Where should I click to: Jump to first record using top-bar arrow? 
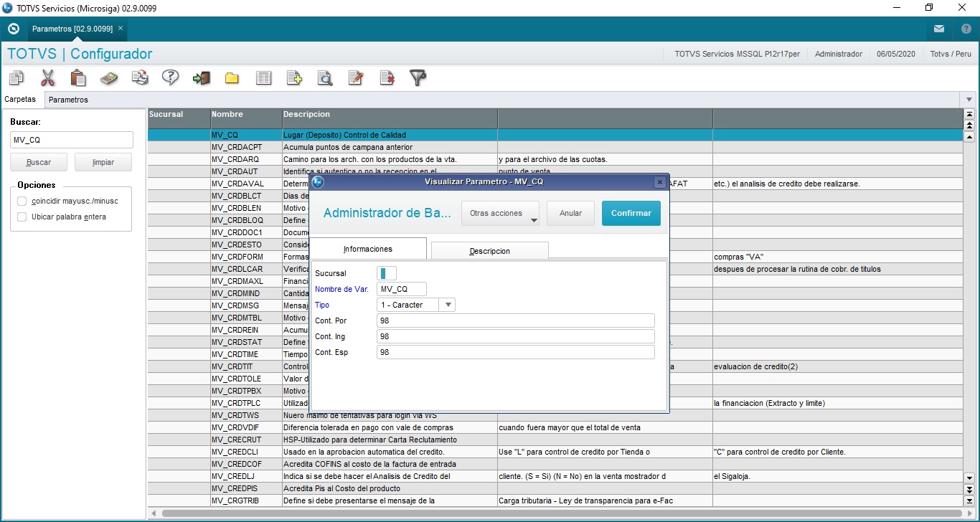pyautogui.click(x=969, y=114)
